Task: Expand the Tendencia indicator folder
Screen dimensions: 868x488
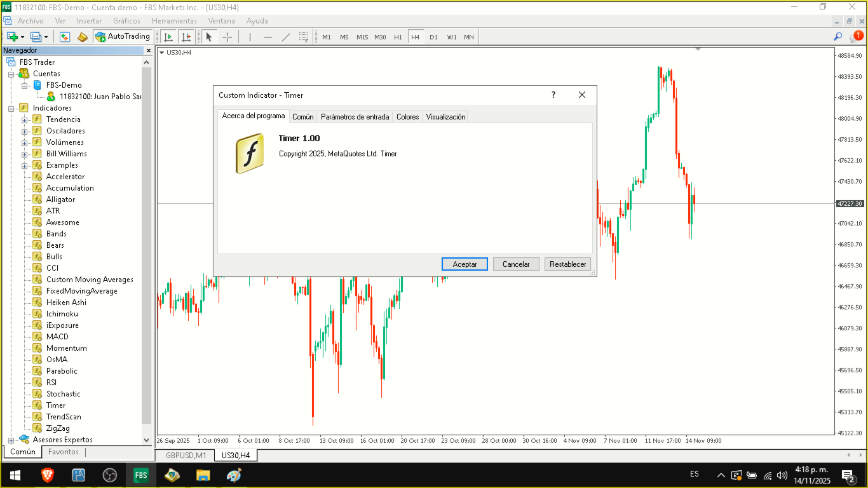Action: 24,119
